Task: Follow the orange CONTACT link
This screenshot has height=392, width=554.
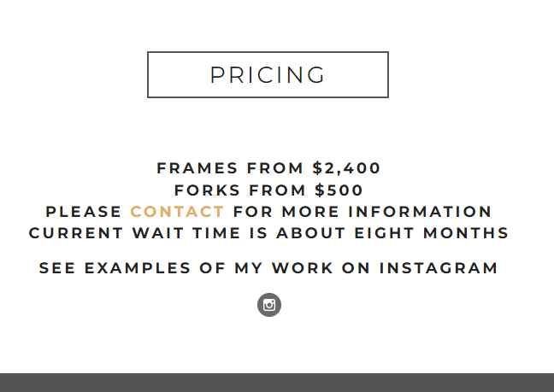Action: (x=177, y=212)
